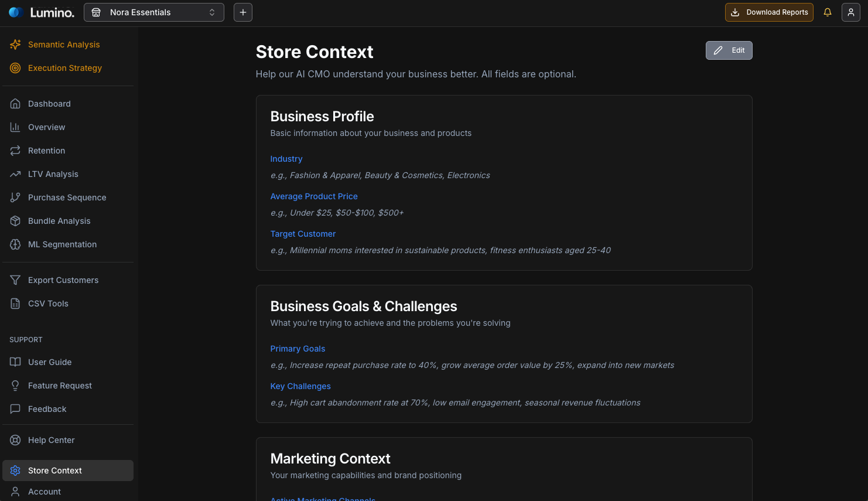Open the Feedback chat bubble icon
The image size is (868, 501).
tap(15, 409)
